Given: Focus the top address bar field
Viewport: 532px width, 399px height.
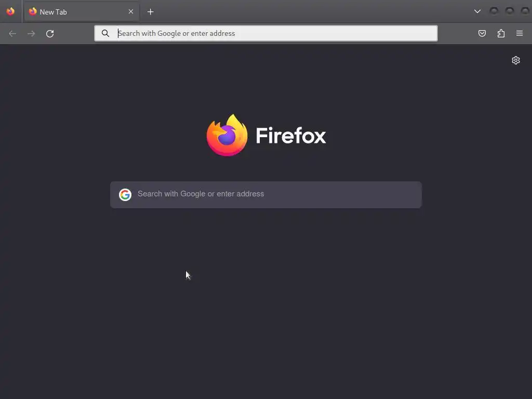Looking at the screenshot, I should (x=266, y=33).
